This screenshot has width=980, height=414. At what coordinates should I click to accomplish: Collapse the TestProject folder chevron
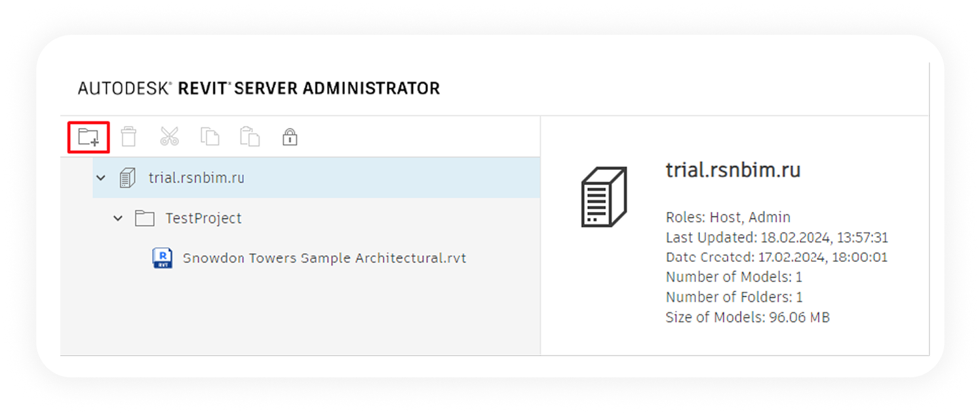[118, 218]
